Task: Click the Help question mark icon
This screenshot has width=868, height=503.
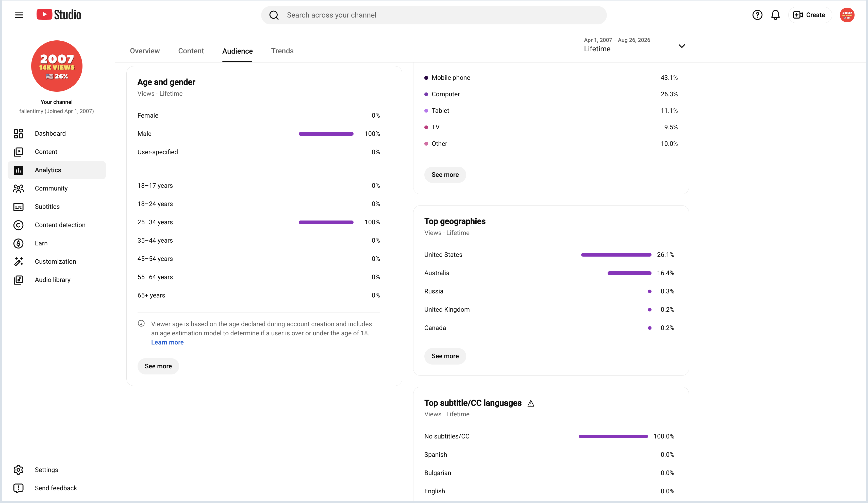Action: 757,15
